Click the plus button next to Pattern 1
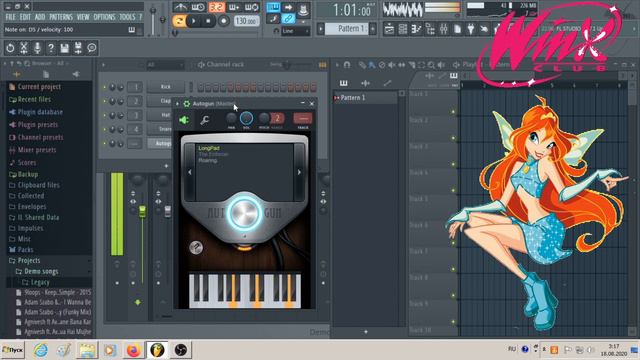Screen dimensions: 640x360 click(373, 29)
